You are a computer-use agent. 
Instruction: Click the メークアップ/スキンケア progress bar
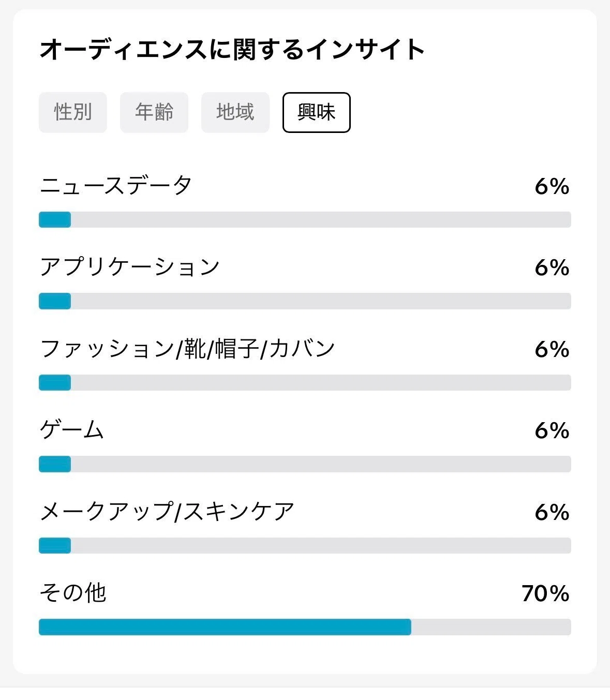click(305, 545)
